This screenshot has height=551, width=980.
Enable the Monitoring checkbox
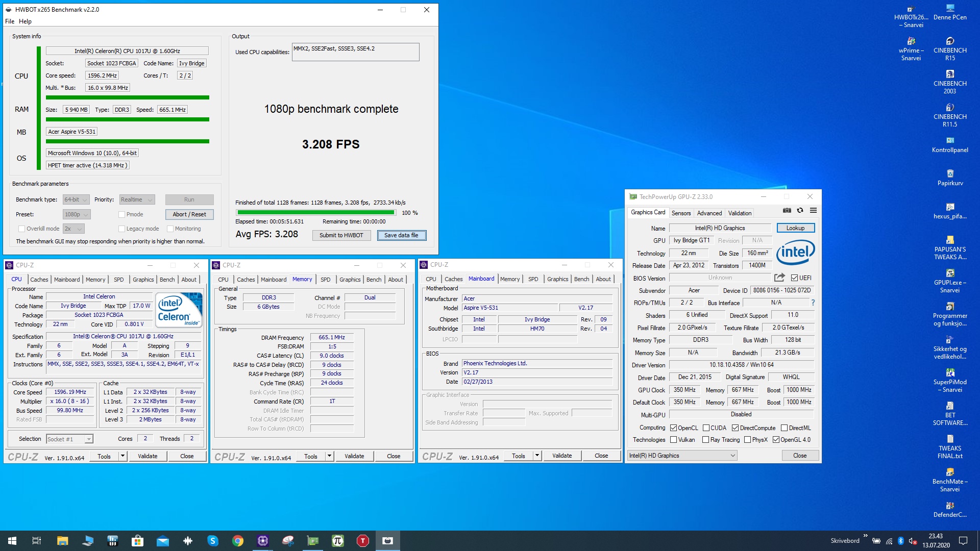pyautogui.click(x=170, y=229)
